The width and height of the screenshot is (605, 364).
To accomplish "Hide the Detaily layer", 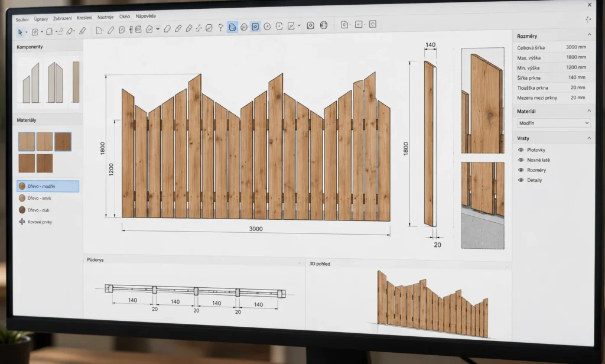I will pyautogui.click(x=521, y=180).
